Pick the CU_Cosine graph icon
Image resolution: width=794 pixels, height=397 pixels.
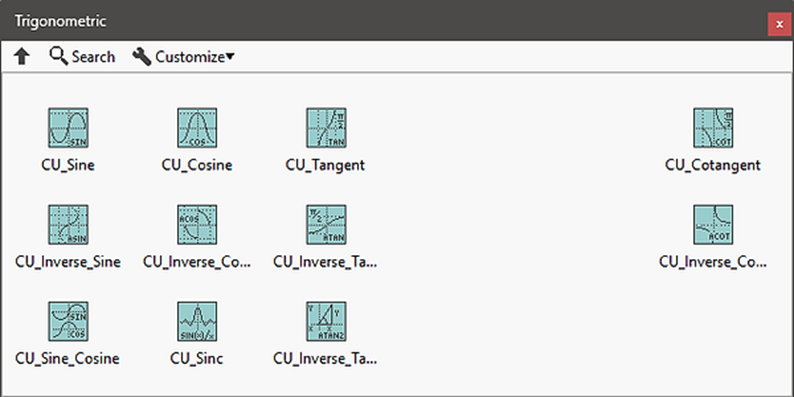click(197, 128)
